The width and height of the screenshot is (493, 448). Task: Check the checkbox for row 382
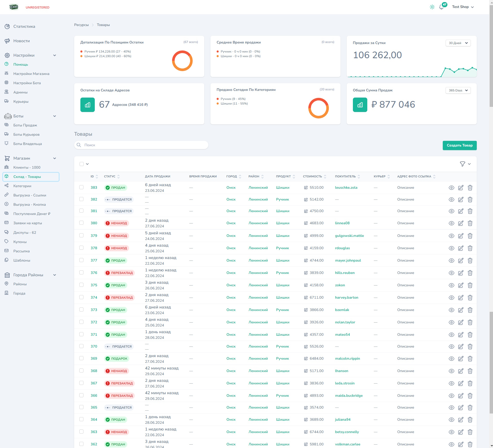[x=81, y=199]
